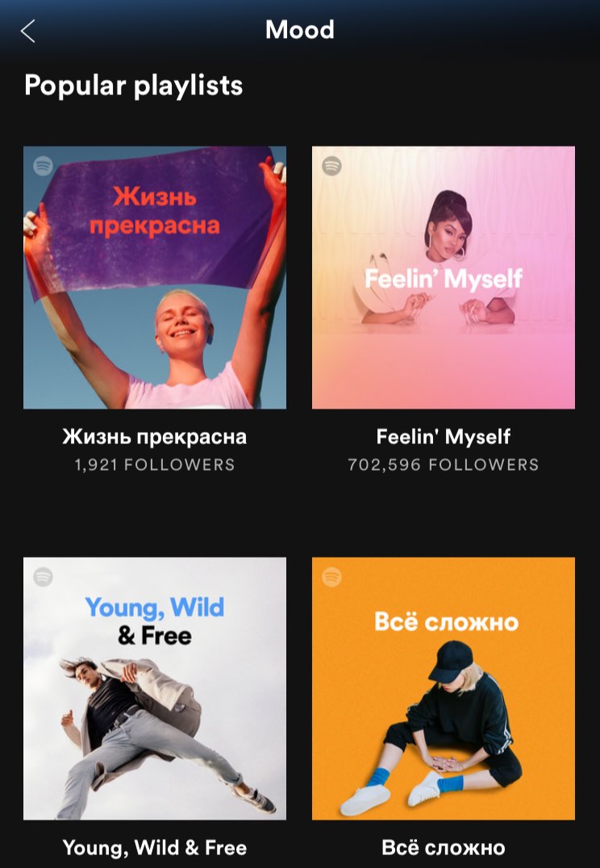Viewport: 600px width, 868px height.
Task: Tap the 702,596 followers count
Action: click(444, 464)
